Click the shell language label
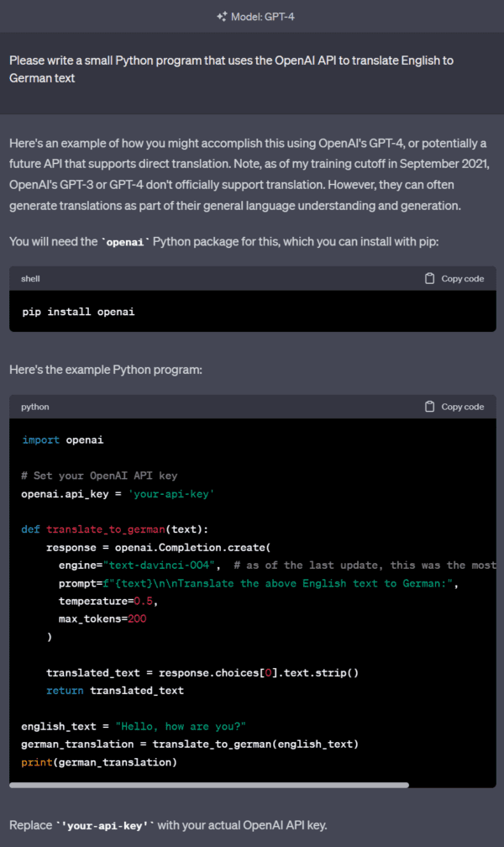Image resolution: width=504 pixels, height=847 pixels. click(30, 279)
